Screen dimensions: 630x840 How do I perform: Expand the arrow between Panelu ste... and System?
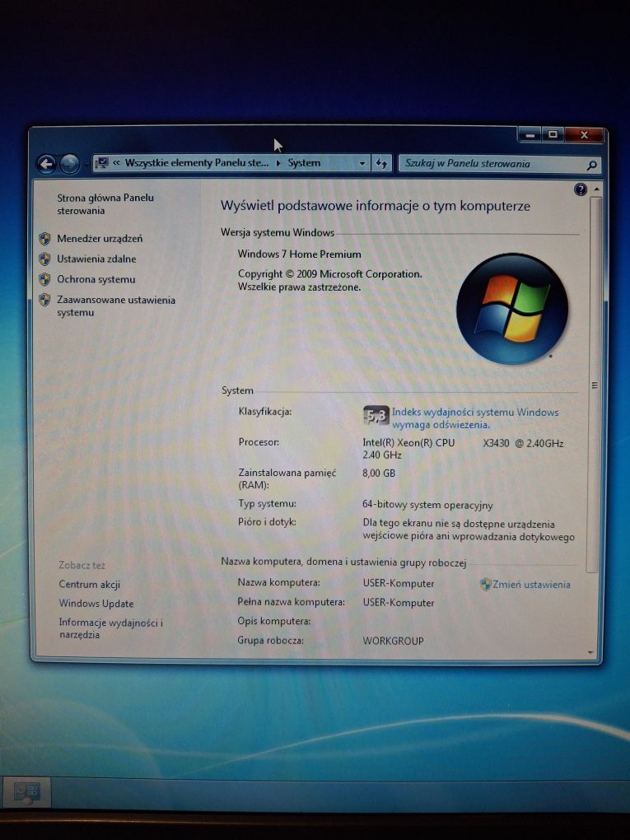278,163
